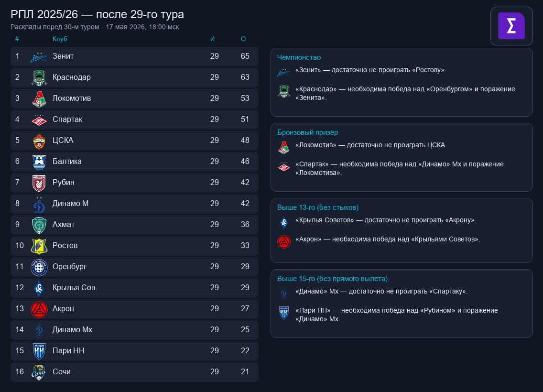This screenshot has height=392, width=543.
Task: Click the Akron logo in table row 13
Action: (39, 309)
